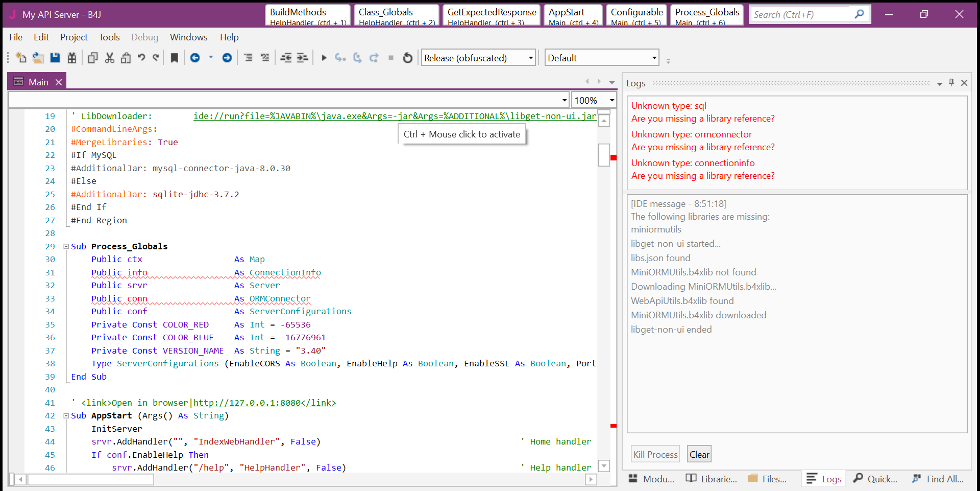Click the Restart circular arrow icon

(407, 58)
